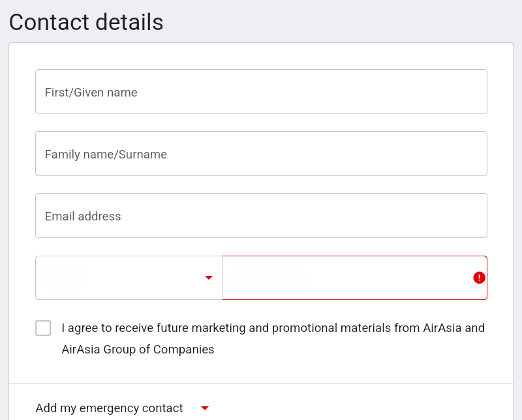Click the AirAsia marketing agreement text
The height and width of the screenshot is (420, 522).
click(273, 338)
